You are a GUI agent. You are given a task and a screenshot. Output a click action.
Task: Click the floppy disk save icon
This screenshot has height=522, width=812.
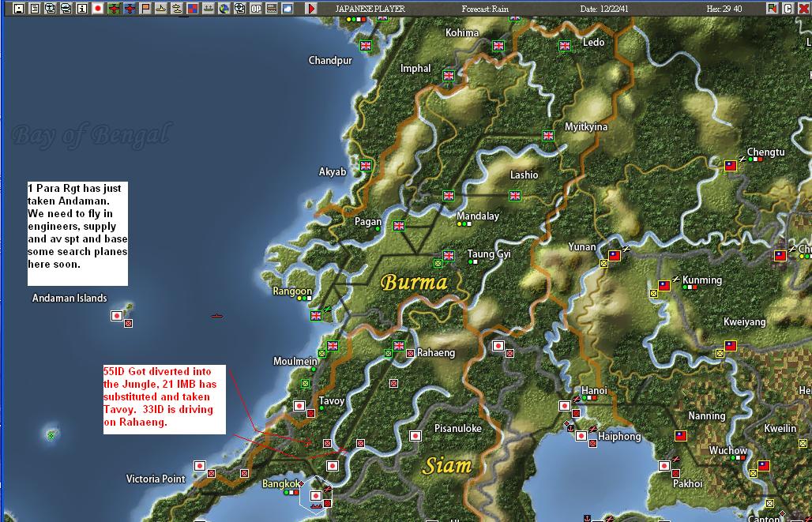point(19,8)
